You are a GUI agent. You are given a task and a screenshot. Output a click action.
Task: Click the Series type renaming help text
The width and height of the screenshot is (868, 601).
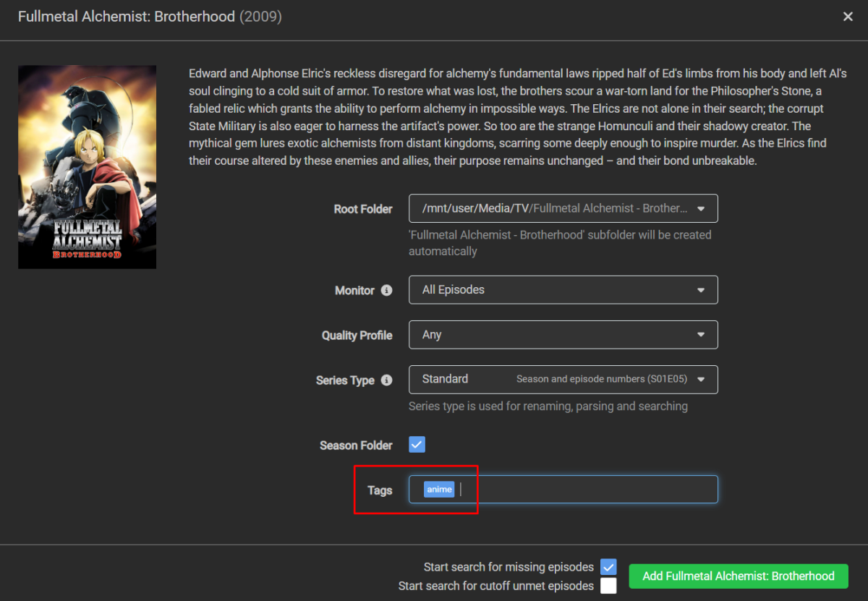coord(548,406)
